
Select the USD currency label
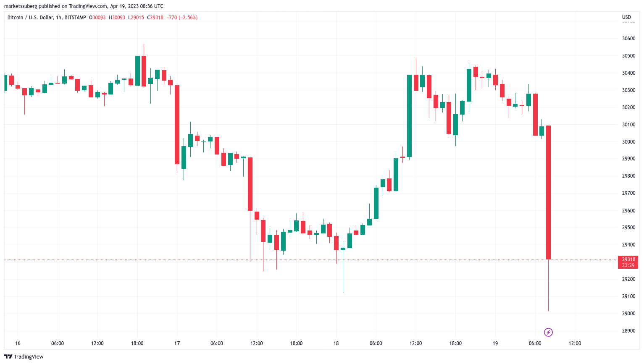point(626,17)
